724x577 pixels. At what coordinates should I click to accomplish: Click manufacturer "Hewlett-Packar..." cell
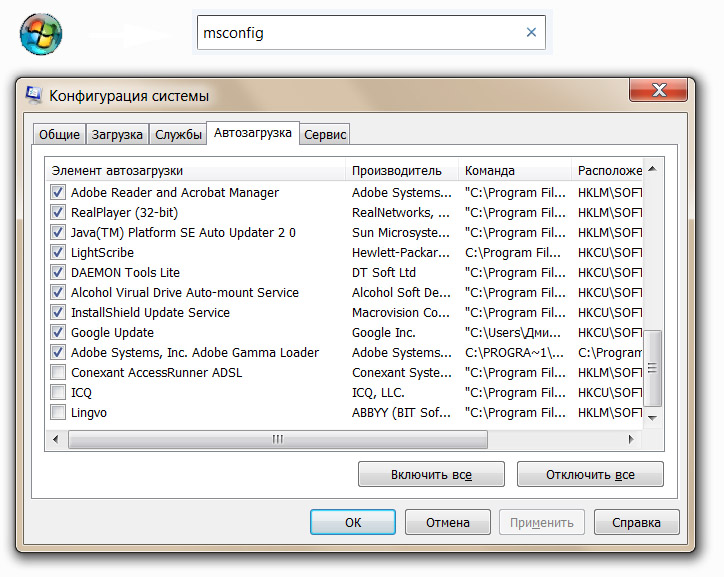pos(400,252)
